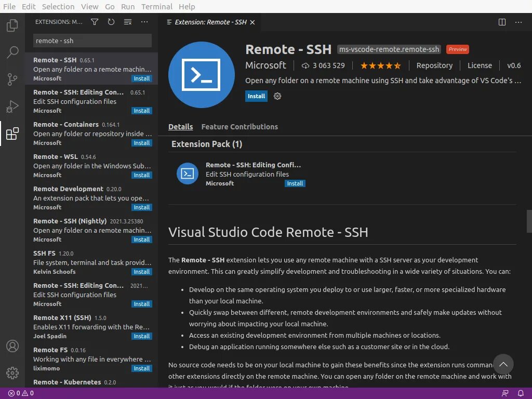Install Remote FS extension
532x399 pixels.
(x=142, y=368)
